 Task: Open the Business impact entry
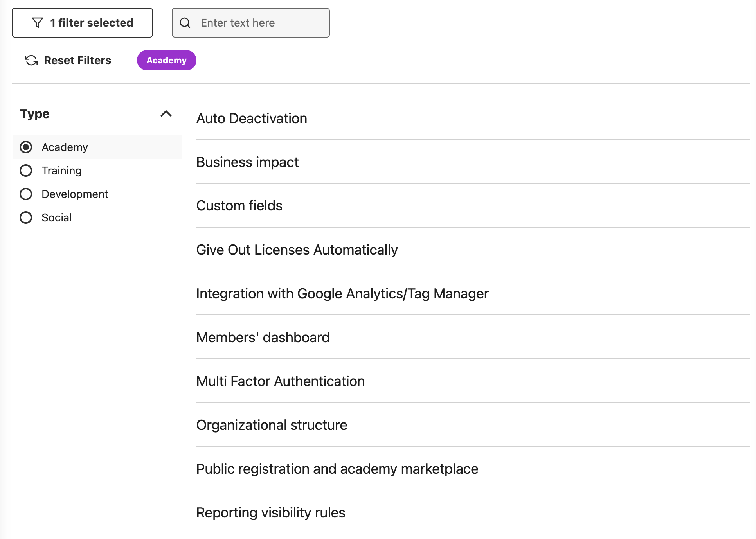(x=247, y=162)
